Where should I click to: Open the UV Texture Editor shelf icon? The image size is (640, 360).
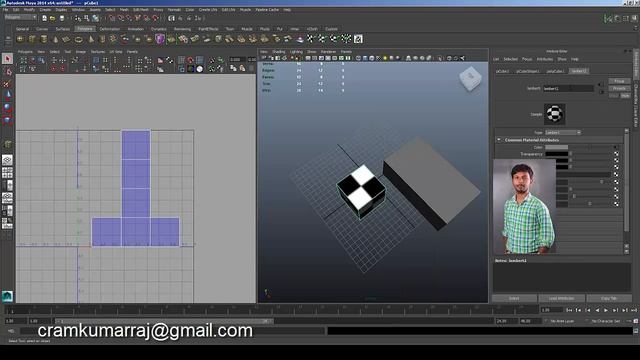tap(358, 39)
